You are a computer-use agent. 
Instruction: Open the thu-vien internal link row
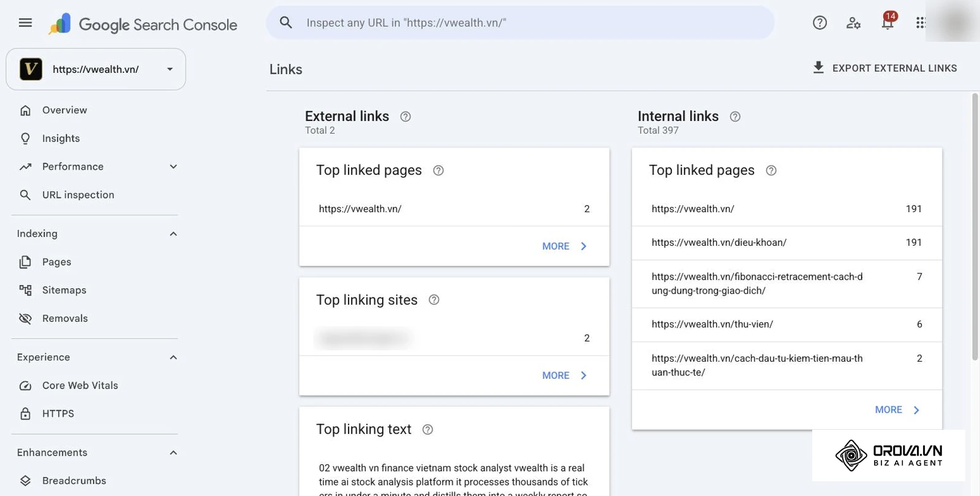pos(787,324)
